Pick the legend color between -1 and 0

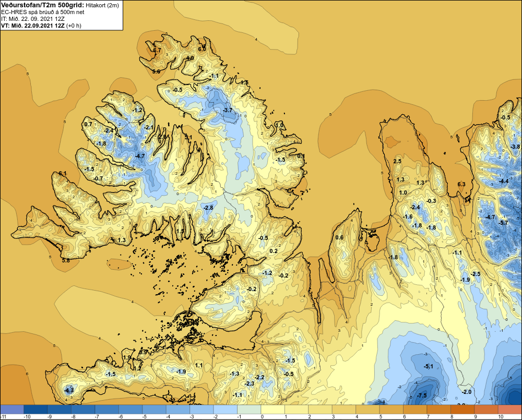click(250, 409)
